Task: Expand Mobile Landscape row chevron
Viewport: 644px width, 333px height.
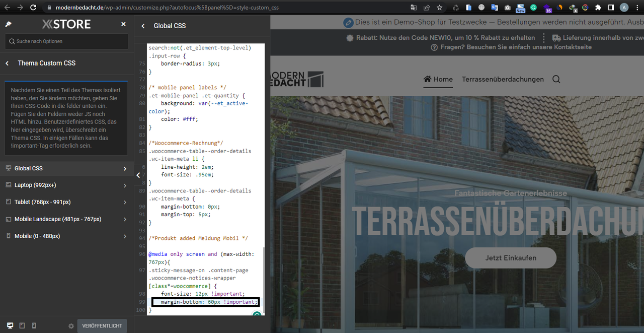Action: [x=125, y=219]
